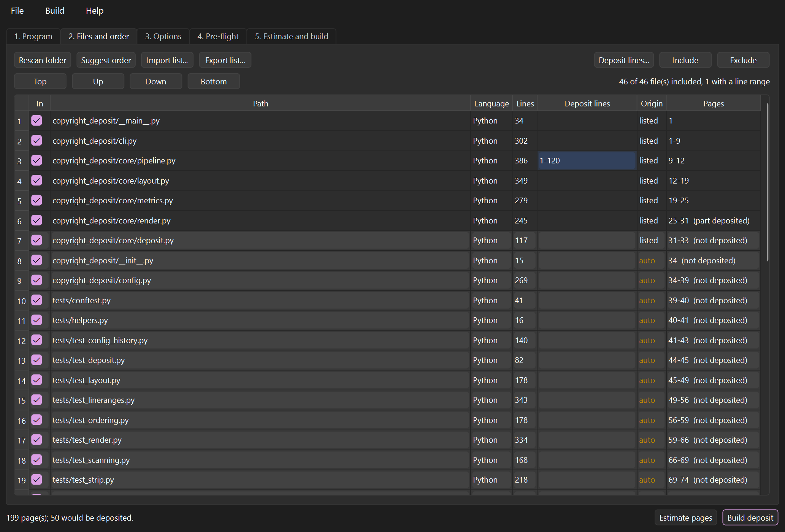The height and width of the screenshot is (532, 785).
Task: Click the Lines column header
Action: coord(525,103)
